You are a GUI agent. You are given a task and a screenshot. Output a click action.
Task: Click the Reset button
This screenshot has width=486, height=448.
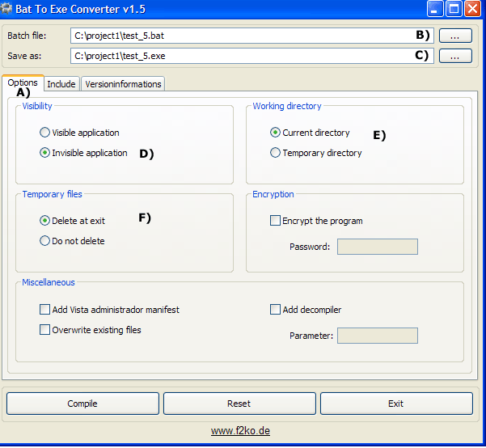click(239, 404)
